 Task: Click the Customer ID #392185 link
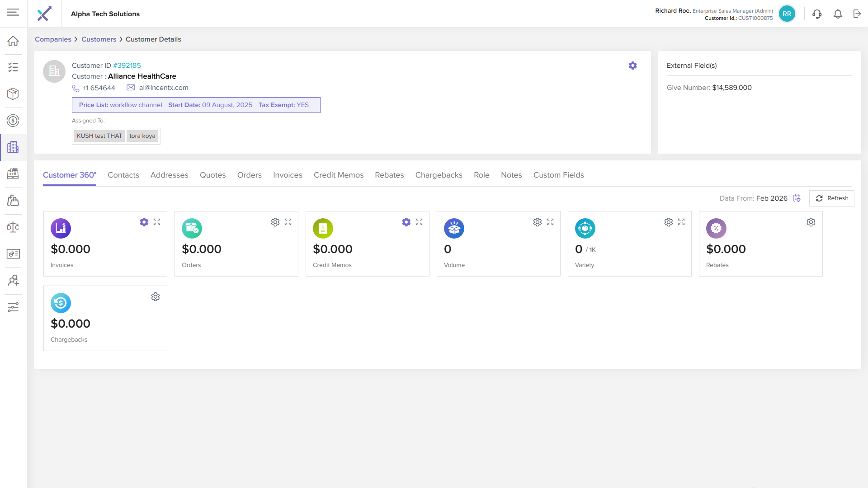point(127,66)
